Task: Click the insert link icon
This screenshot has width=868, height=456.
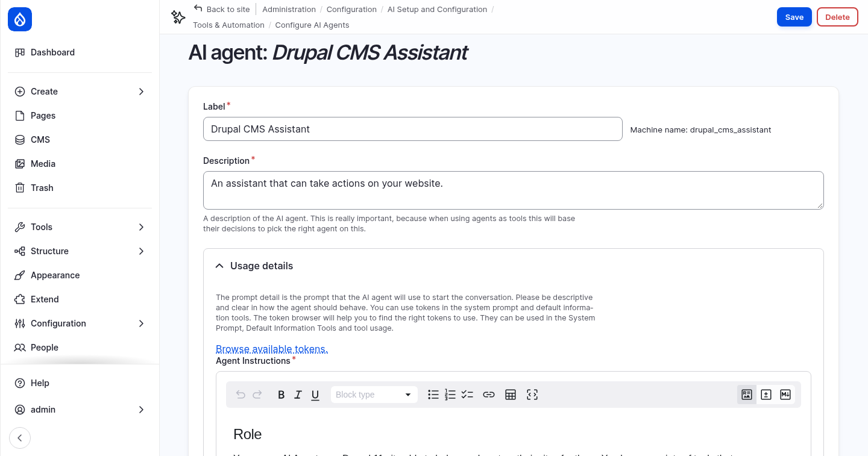Action: [x=489, y=395]
